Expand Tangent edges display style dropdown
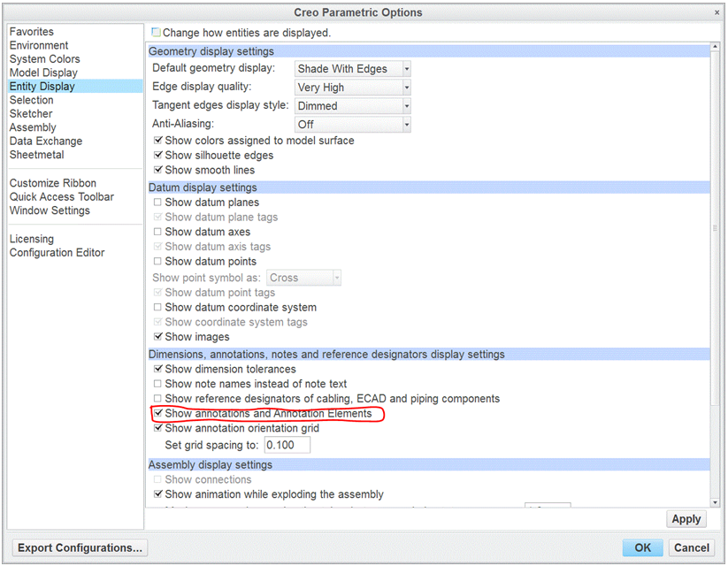 click(x=353, y=106)
